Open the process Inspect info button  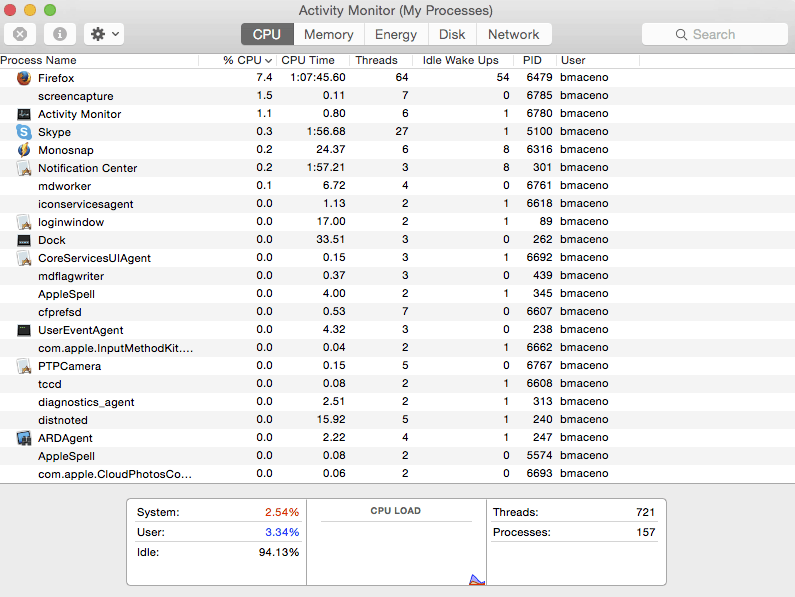(x=60, y=34)
